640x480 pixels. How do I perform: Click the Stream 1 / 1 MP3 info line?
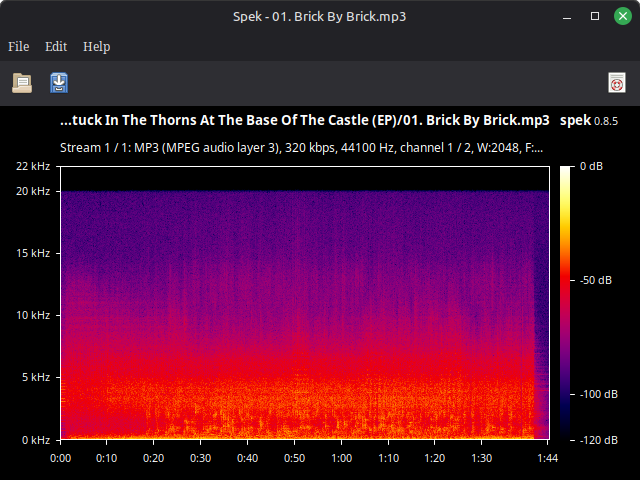click(x=301, y=147)
